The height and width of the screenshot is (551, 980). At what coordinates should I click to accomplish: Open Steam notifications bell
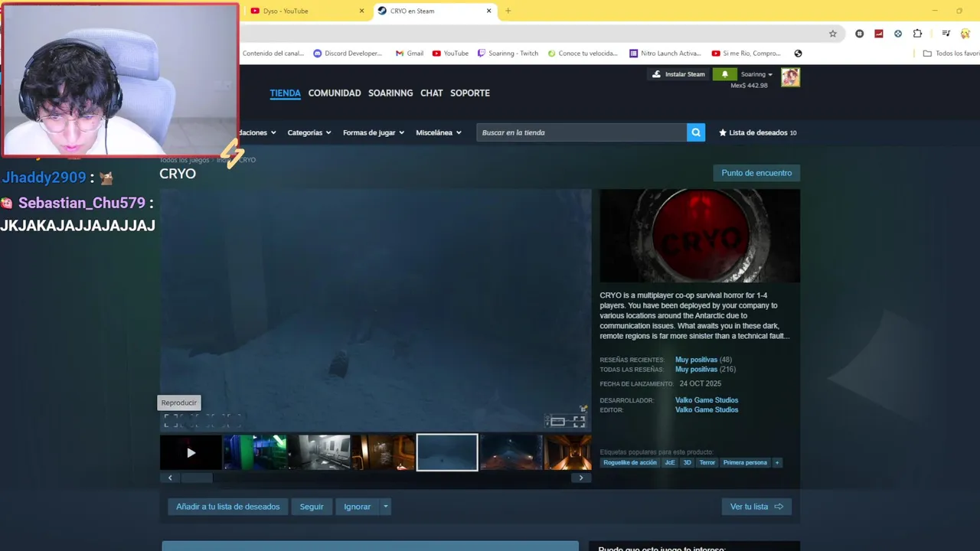pos(724,74)
